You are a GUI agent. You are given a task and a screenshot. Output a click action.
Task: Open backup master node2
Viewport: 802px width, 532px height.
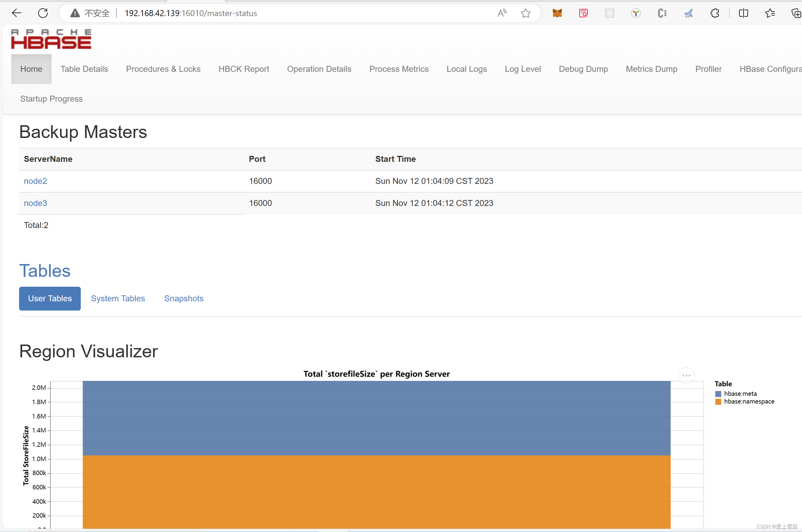click(x=35, y=181)
